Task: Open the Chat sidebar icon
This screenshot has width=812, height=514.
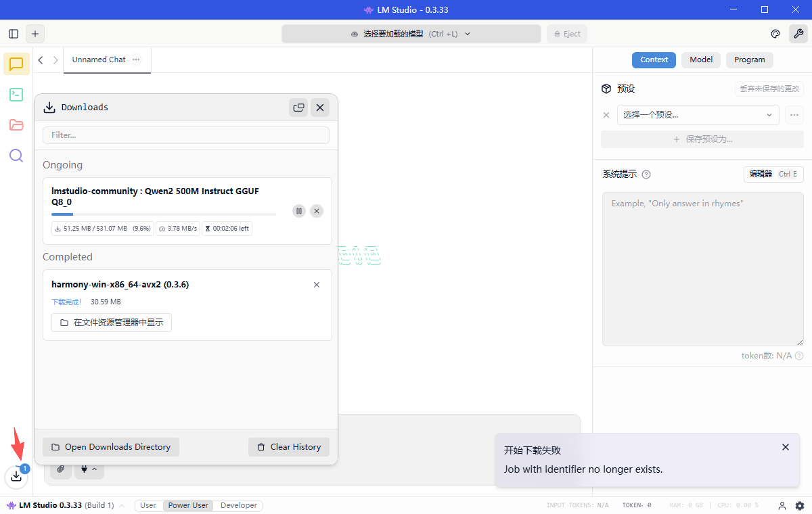Action: click(x=16, y=64)
